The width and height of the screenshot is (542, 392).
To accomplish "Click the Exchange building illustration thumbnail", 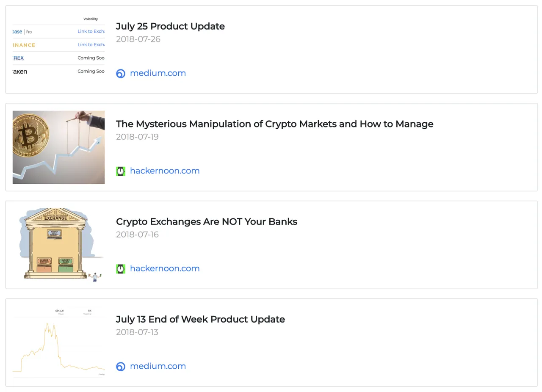I will point(58,245).
